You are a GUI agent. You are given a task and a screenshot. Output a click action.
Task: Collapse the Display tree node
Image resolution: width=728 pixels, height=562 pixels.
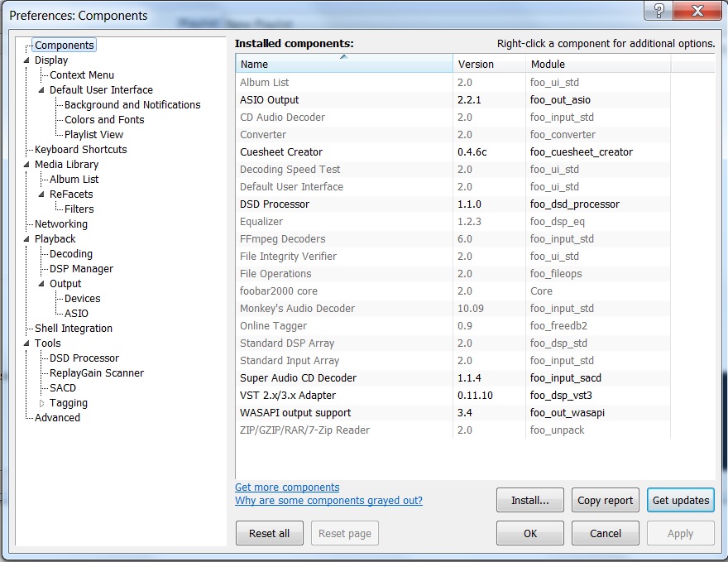tap(27, 60)
